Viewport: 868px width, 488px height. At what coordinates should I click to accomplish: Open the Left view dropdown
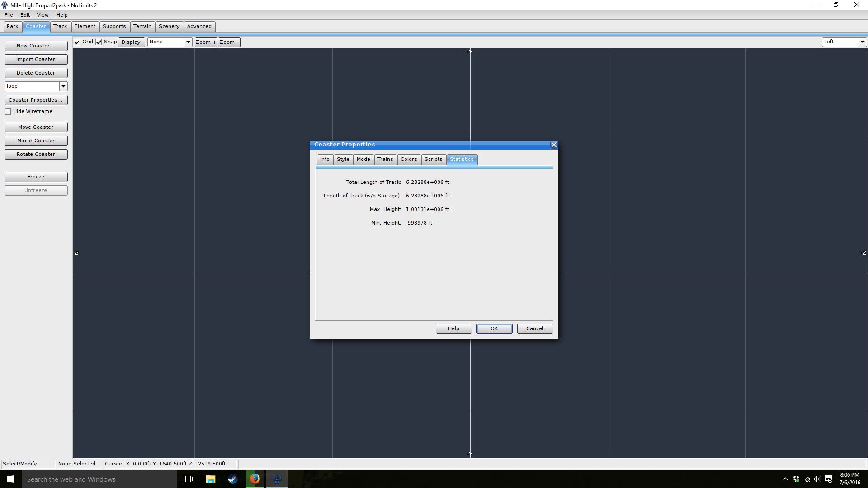pyautogui.click(x=862, y=42)
